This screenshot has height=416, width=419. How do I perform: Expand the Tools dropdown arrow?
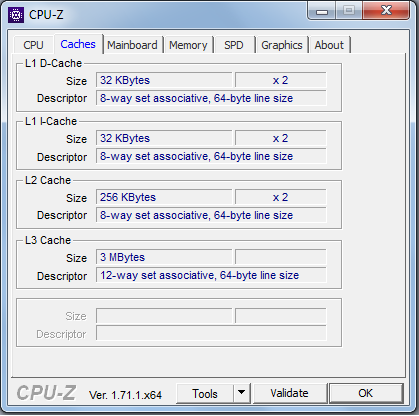point(242,393)
